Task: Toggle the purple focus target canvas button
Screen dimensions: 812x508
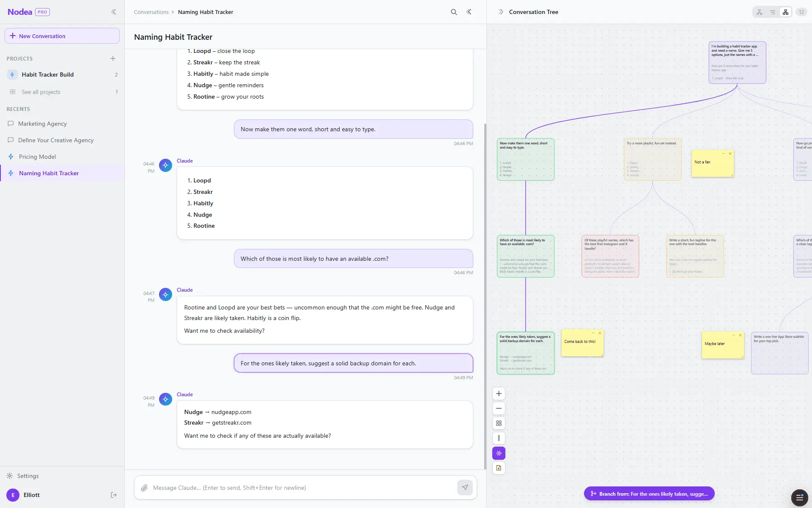Action: pos(499,453)
